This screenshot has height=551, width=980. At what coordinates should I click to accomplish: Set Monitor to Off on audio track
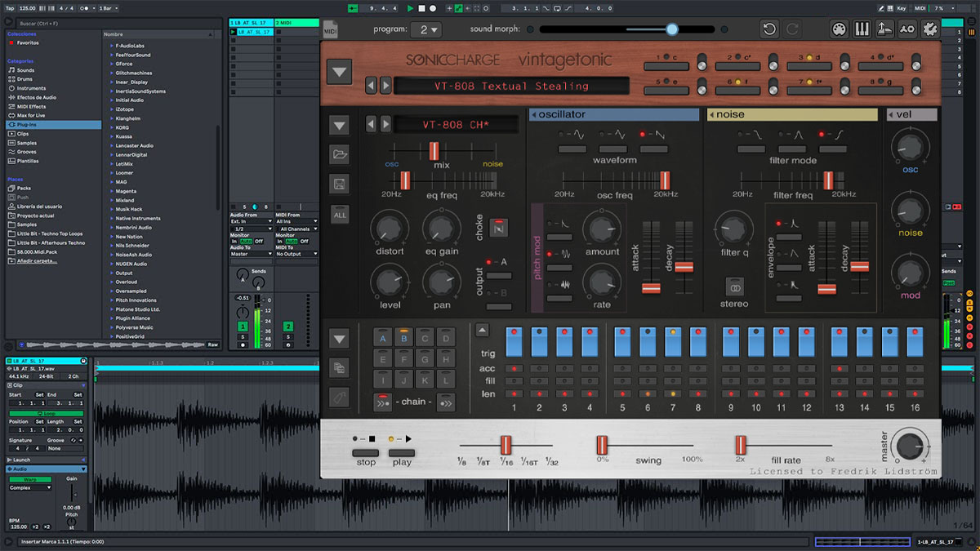point(259,241)
